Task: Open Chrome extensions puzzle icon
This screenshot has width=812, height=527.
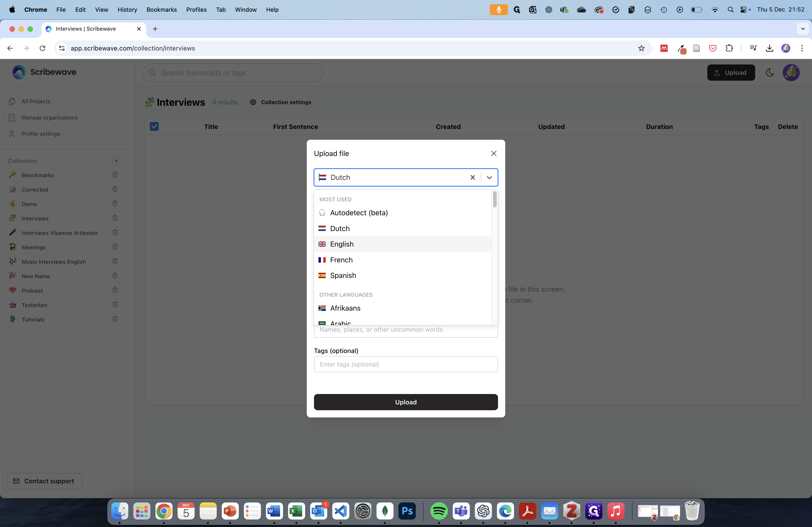Action: [729, 48]
